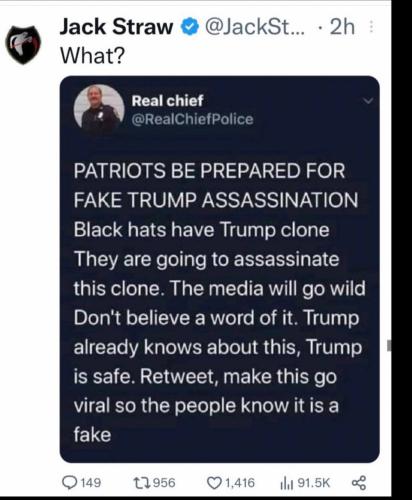Open Jack Straw's shield profile avatar
The height and width of the screenshot is (500, 412).
click(x=23, y=45)
